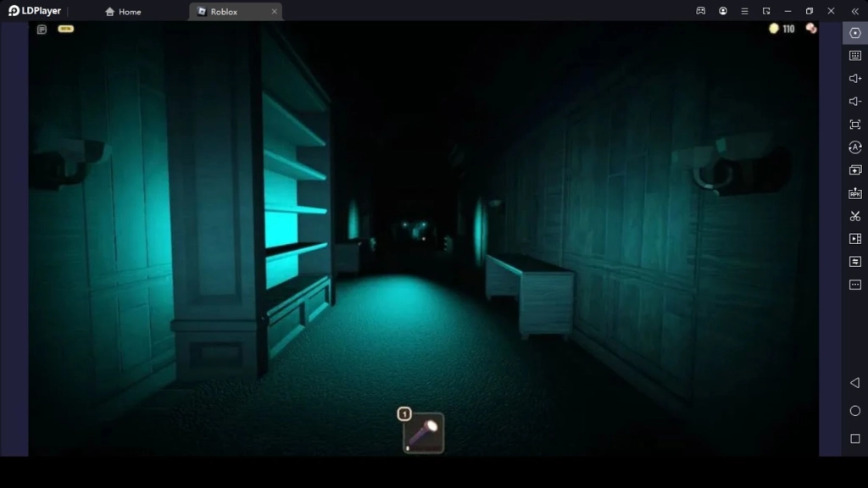Open the LDPlayer hamburger menu
This screenshot has height=488, width=868.
(744, 11)
